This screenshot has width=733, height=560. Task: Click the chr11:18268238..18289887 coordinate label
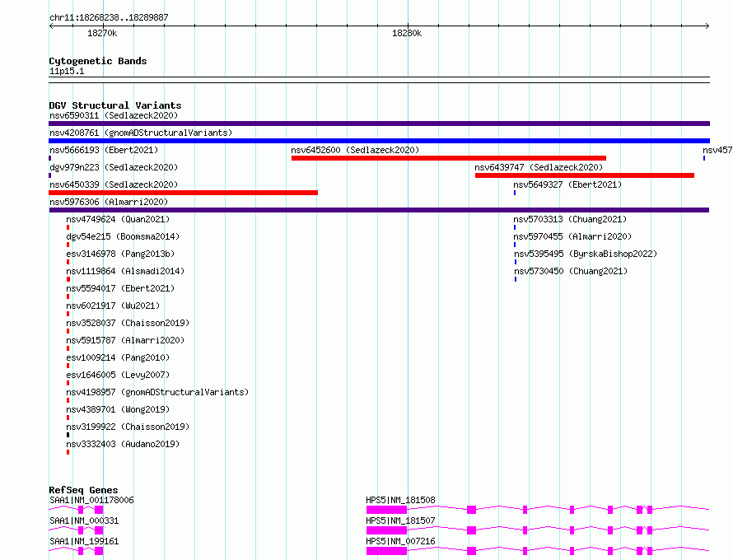tap(109, 18)
